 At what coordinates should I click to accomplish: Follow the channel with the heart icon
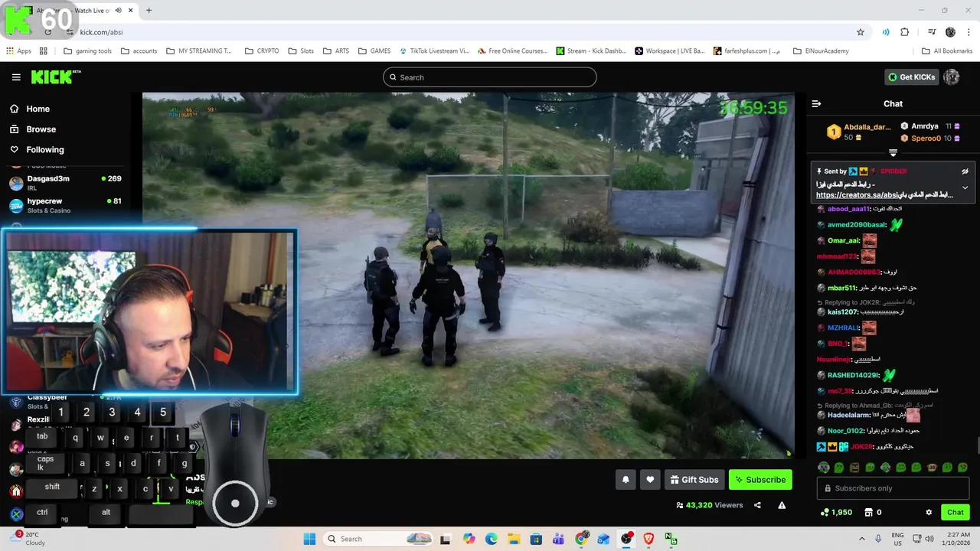(x=650, y=480)
